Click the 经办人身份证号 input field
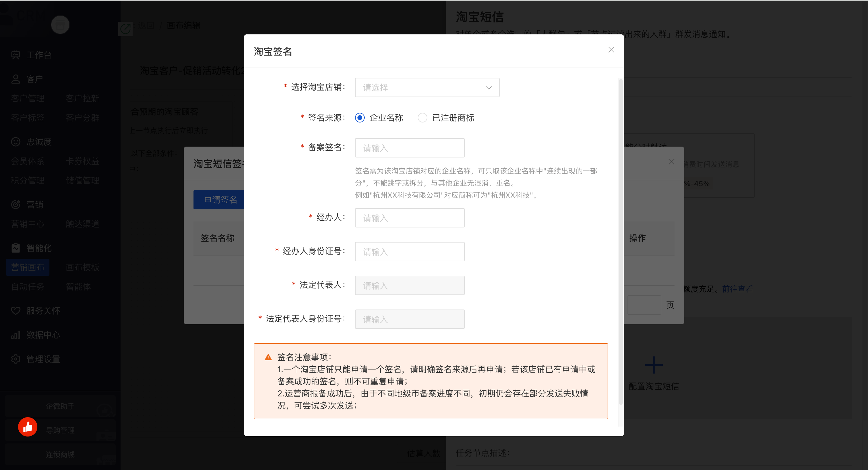The image size is (868, 470). point(409,252)
